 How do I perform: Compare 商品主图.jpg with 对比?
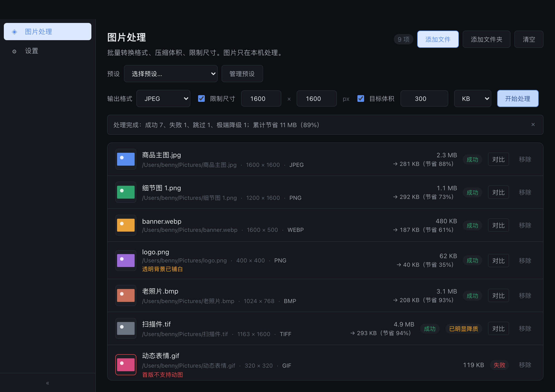(x=499, y=159)
